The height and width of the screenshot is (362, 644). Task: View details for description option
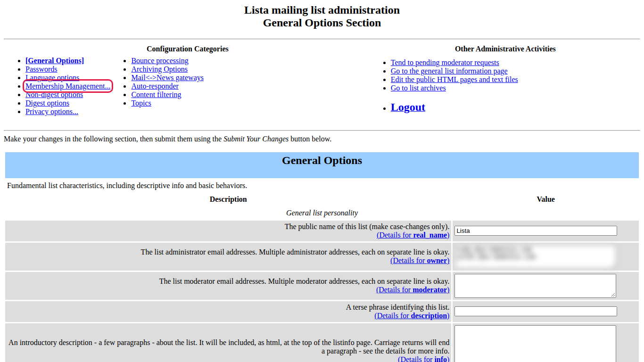(x=412, y=316)
